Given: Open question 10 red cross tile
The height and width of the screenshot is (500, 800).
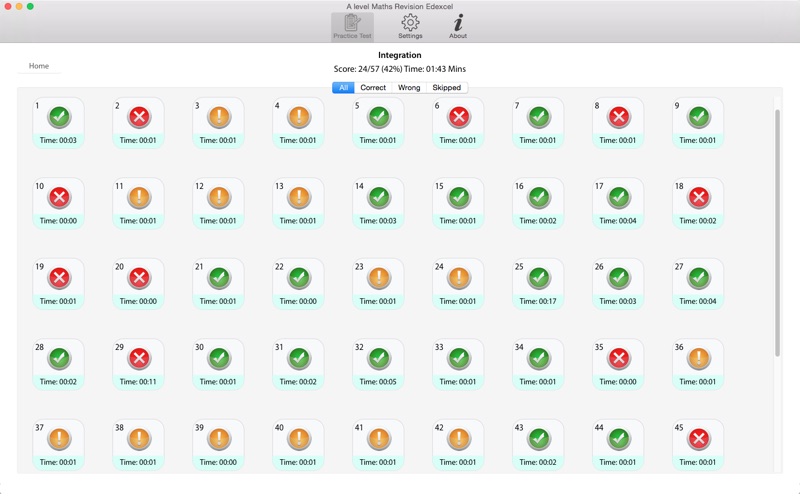Looking at the screenshot, I should (x=59, y=204).
